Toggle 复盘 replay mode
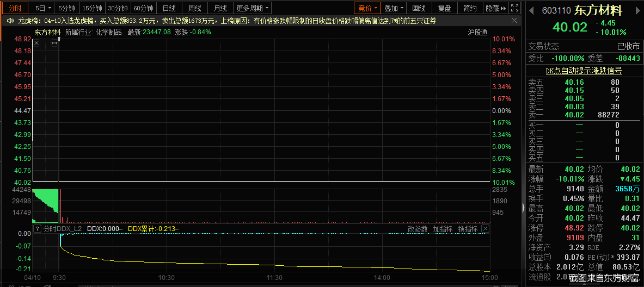This screenshot has width=644, height=287. [x=444, y=8]
